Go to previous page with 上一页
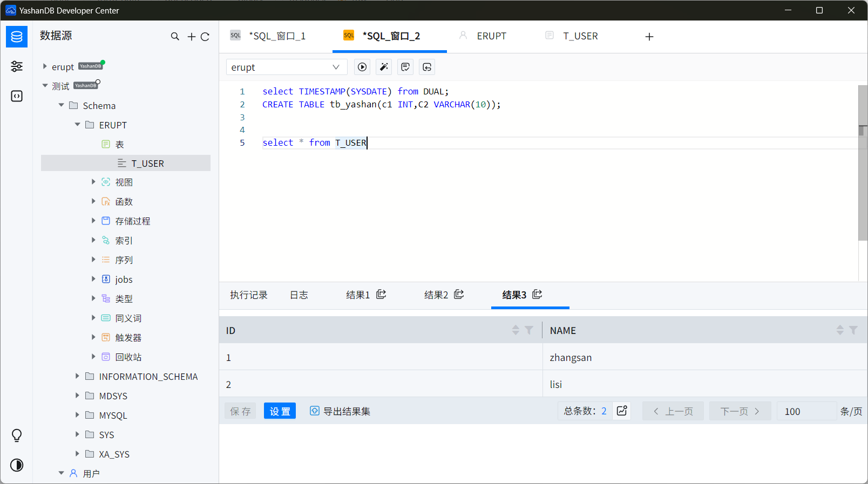The image size is (868, 484). click(x=673, y=411)
